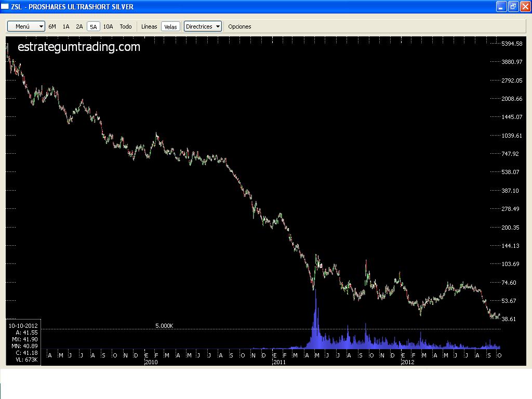Click the 2008.66 price axis label
This screenshot has width=532, height=399.
coord(512,99)
